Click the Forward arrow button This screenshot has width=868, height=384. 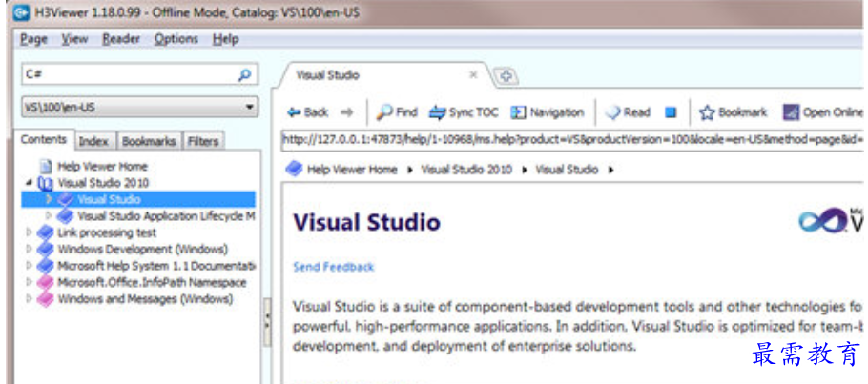(346, 112)
